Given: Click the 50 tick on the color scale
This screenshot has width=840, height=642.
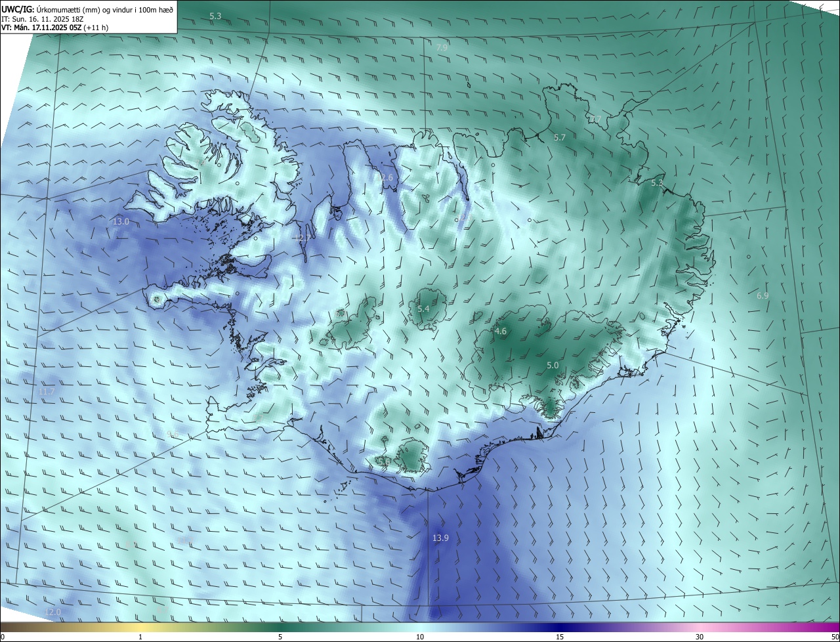Looking at the screenshot, I should point(835,637).
